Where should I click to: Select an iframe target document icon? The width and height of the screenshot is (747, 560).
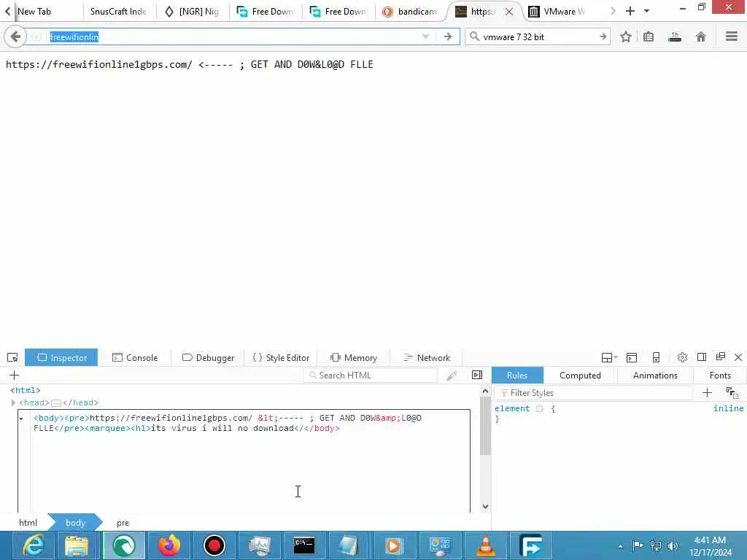pyautogui.click(x=609, y=357)
